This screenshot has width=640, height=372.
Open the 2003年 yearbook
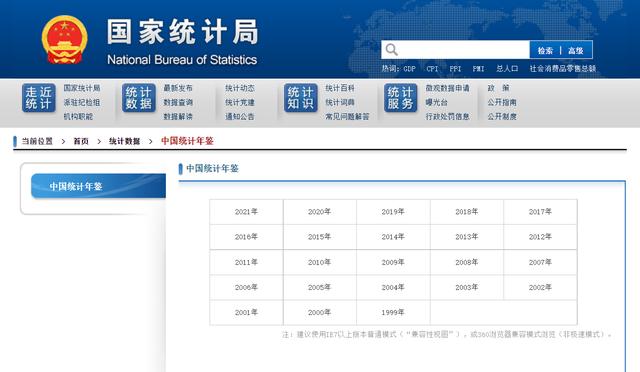(467, 287)
